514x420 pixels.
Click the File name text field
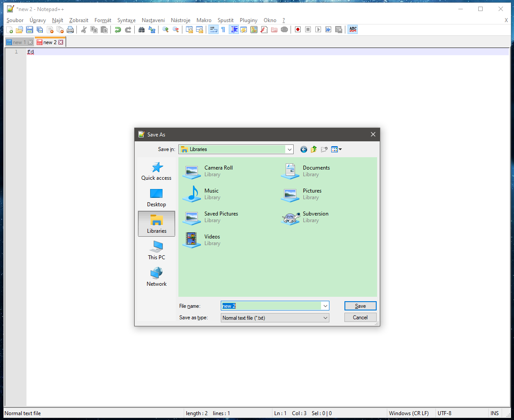click(x=271, y=306)
